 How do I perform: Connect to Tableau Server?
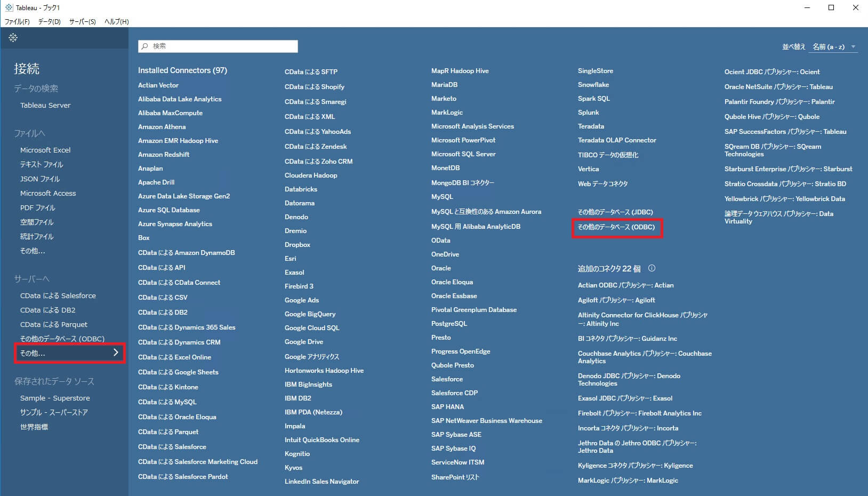click(45, 105)
